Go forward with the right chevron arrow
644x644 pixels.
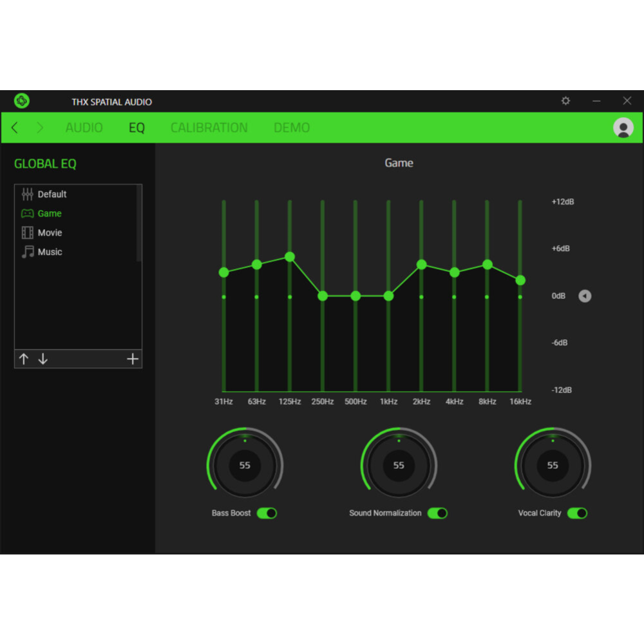coord(40,128)
